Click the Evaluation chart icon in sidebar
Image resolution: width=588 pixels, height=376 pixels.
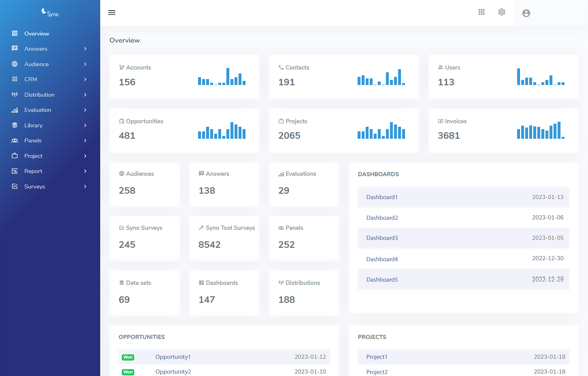[x=15, y=110]
